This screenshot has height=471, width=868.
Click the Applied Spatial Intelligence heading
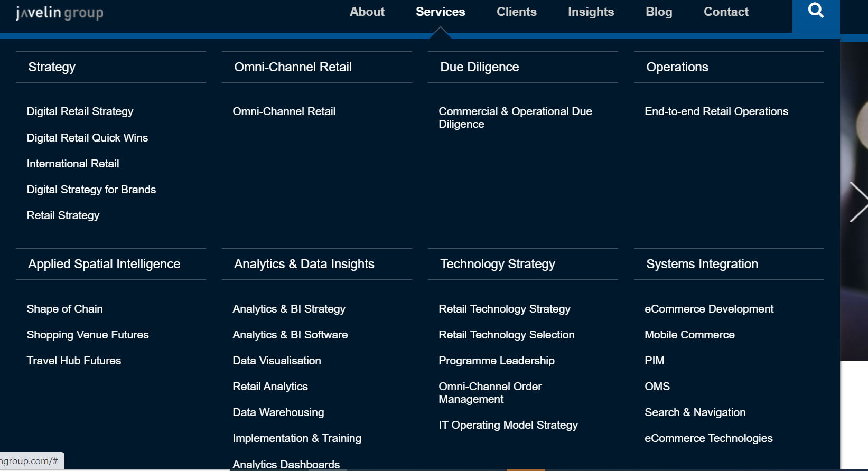tap(104, 264)
